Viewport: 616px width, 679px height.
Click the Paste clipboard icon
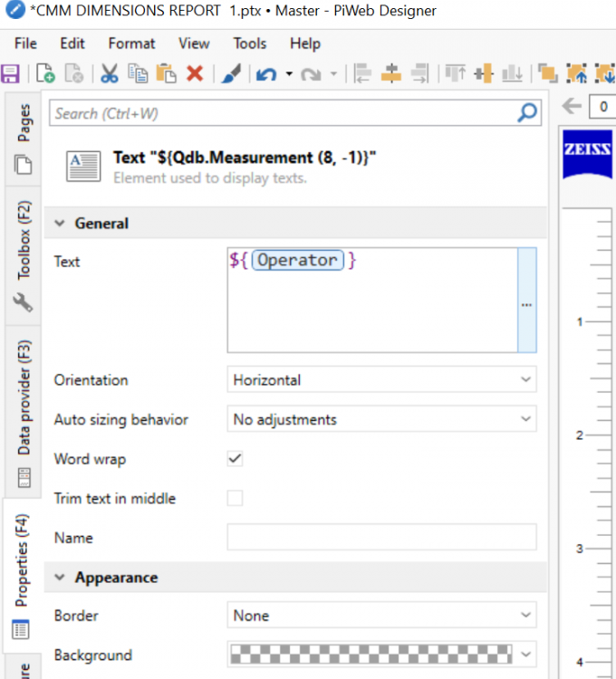coord(166,73)
